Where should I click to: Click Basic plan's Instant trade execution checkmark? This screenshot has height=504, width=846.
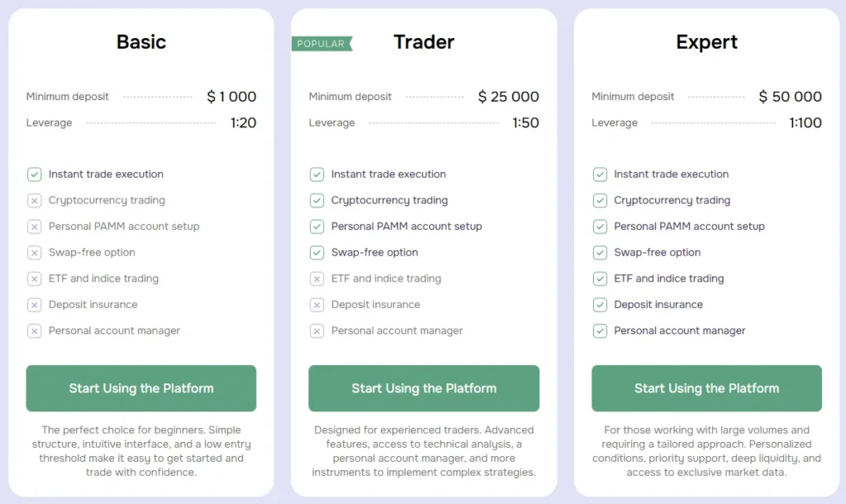34,174
